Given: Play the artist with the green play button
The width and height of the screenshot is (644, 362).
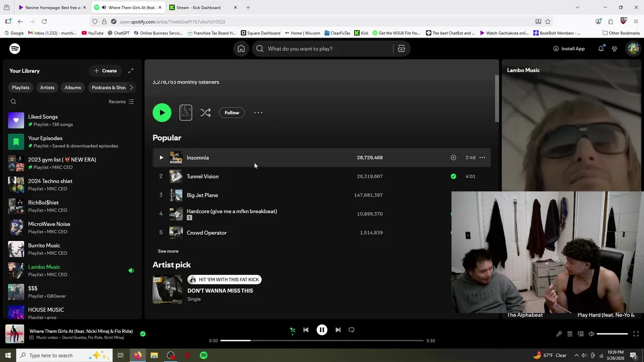Looking at the screenshot, I should (x=162, y=113).
